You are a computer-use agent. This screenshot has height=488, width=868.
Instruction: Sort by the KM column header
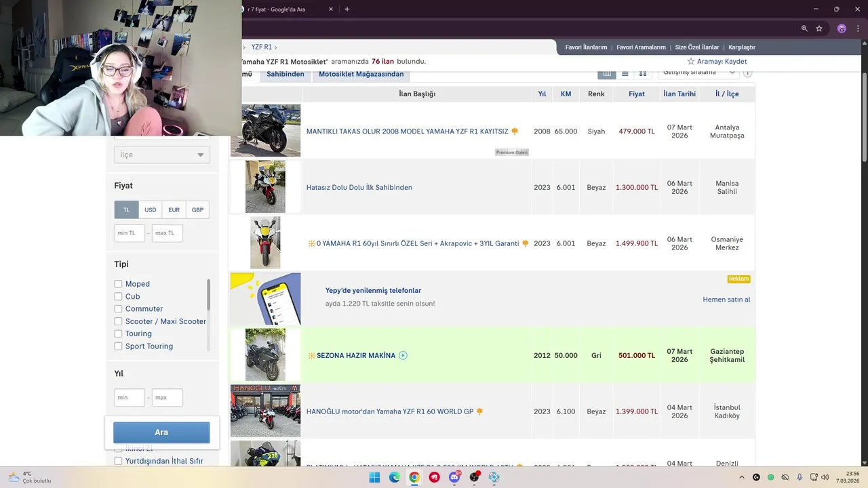coord(566,94)
